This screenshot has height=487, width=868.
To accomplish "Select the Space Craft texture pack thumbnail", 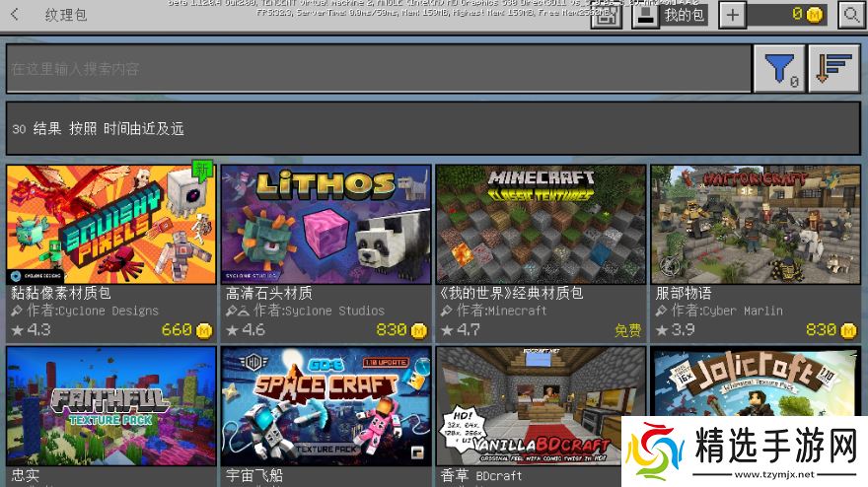I will point(325,404).
